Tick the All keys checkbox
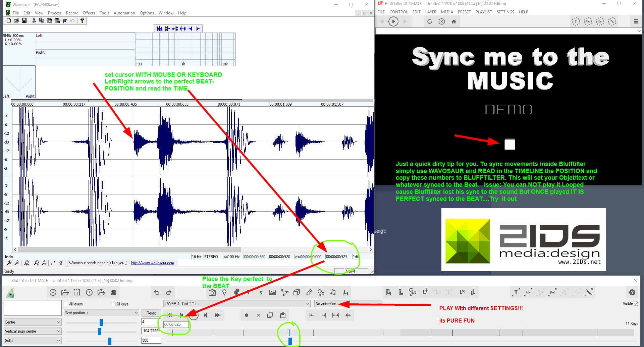 [113, 304]
